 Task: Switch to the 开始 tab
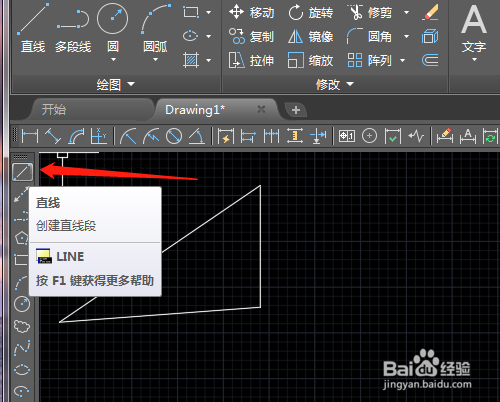coord(54,110)
